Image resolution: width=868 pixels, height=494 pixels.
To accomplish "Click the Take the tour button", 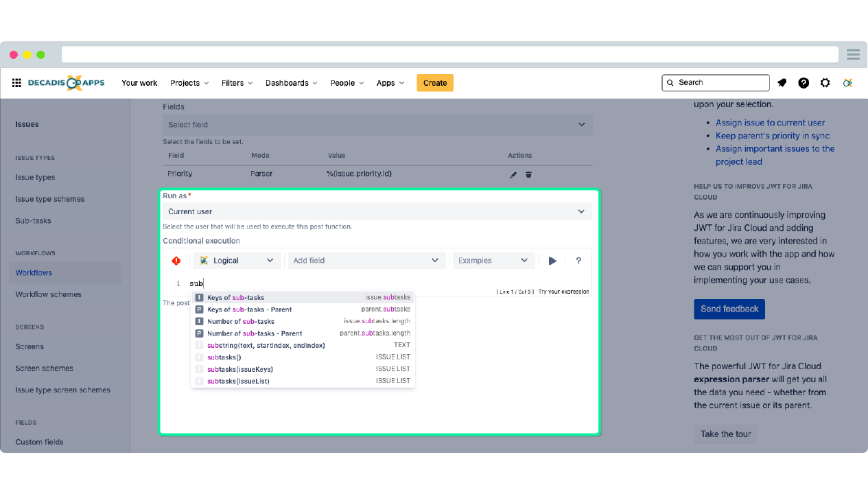I will (725, 434).
